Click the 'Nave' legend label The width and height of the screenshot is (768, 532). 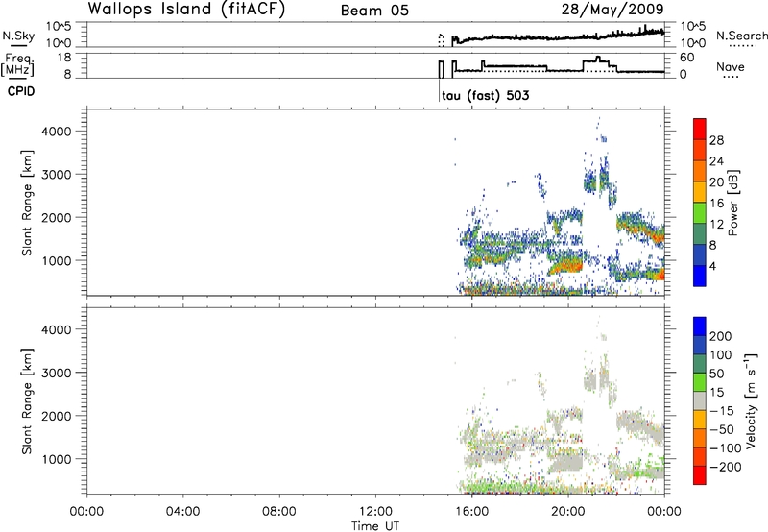[731, 66]
